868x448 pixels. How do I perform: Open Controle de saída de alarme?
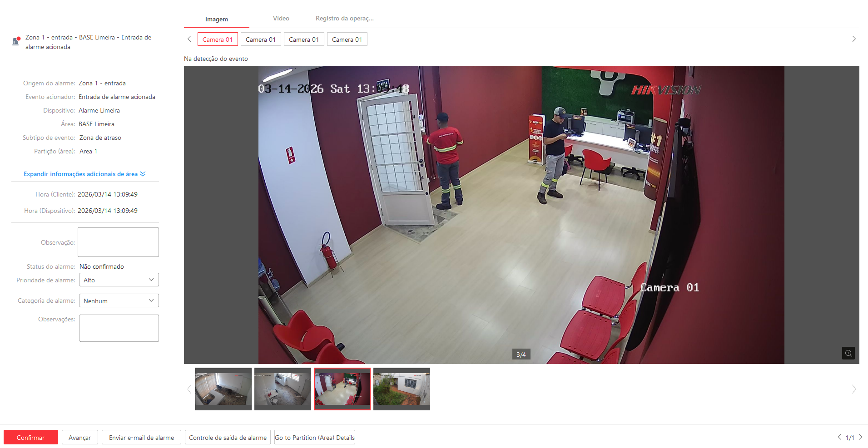(x=228, y=438)
